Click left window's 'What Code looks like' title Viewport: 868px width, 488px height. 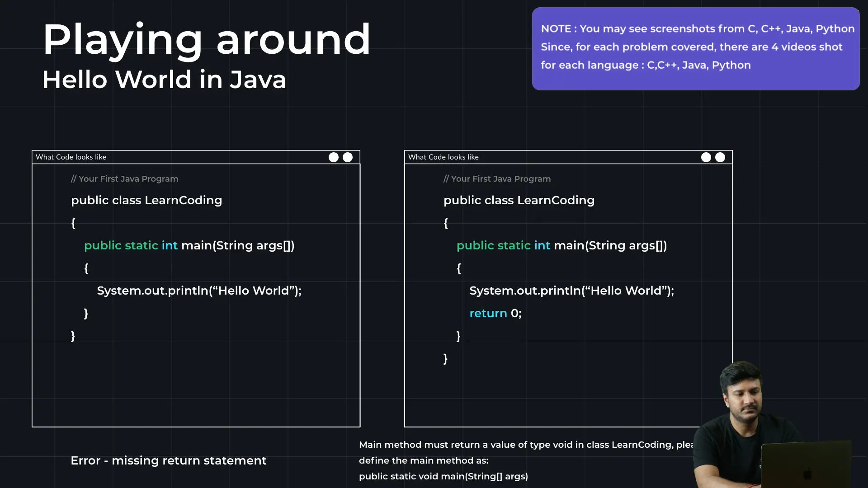71,157
